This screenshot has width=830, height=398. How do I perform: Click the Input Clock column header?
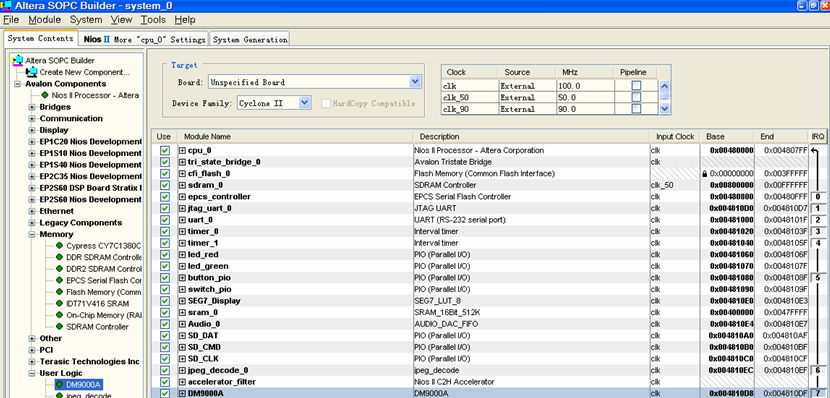[x=675, y=137]
